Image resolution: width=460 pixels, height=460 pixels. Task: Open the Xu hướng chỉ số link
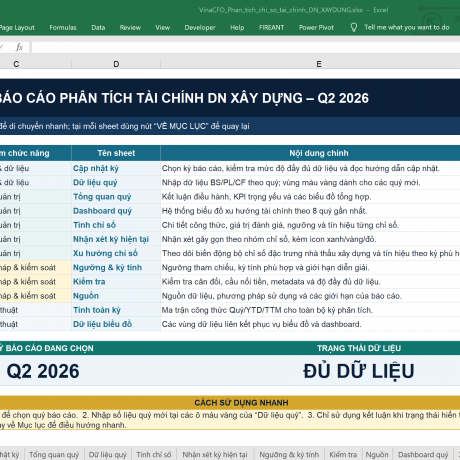(105, 253)
